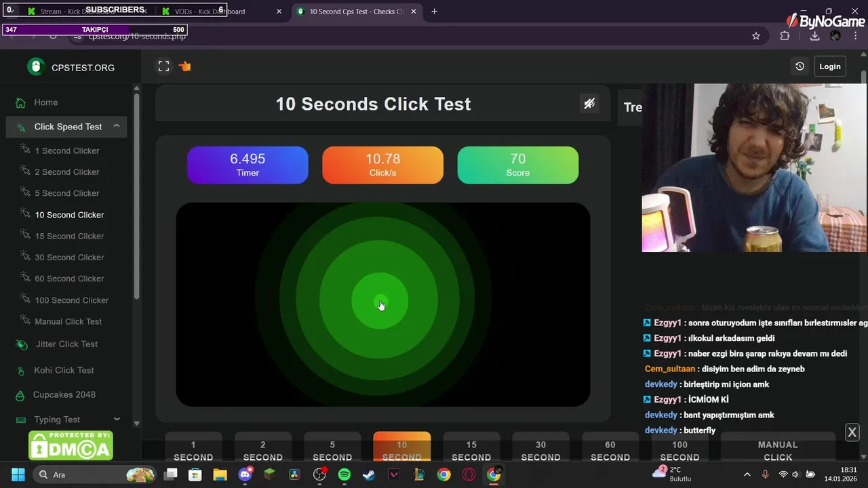Viewport: 868px width, 488px height.
Task: Open the browser extensions puzzle icon
Action: (785, 36)
